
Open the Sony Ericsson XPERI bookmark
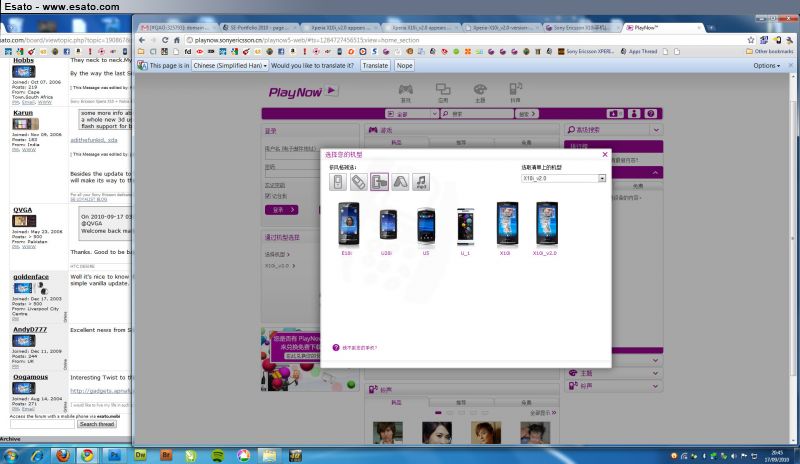586,52
